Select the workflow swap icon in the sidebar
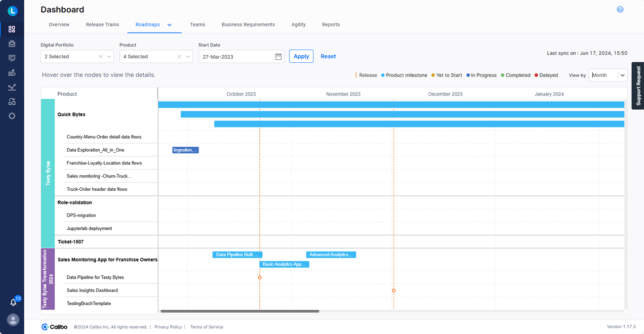This screenshot has width=644, height=334. click(12, 101)
